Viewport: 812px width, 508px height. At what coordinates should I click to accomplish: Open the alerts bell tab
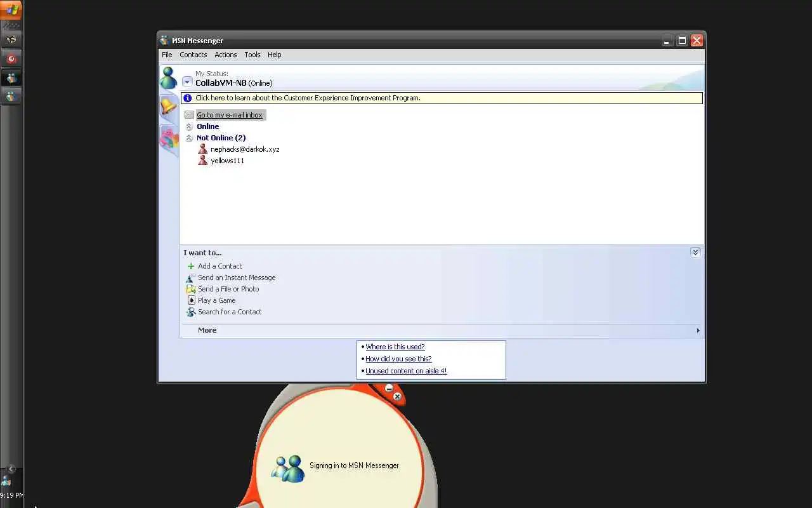(x=168, y=107)
